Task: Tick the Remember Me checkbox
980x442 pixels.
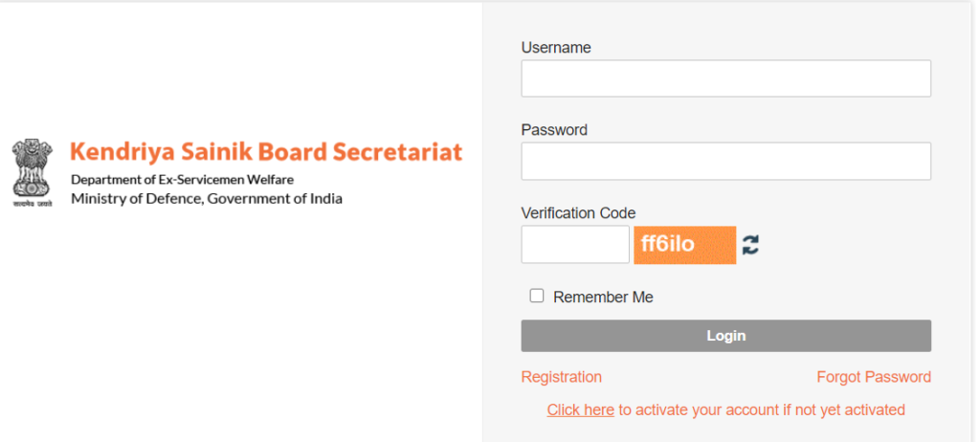Action: 536,296
